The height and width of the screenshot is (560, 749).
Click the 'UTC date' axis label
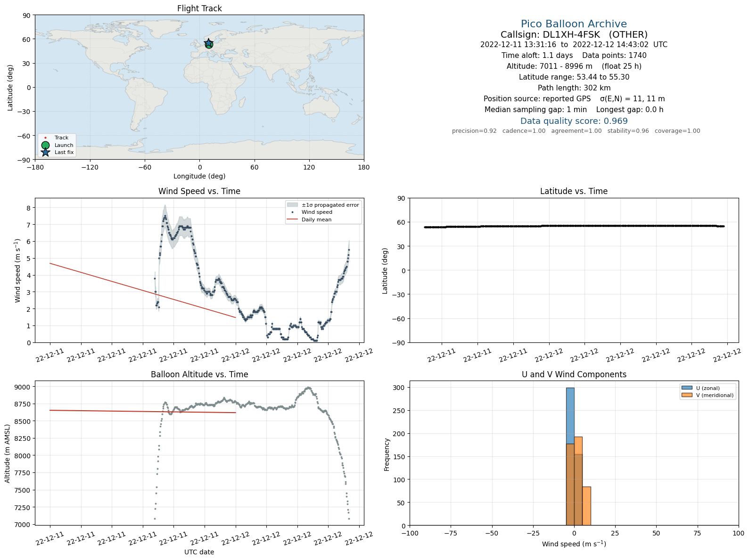[x=199, y=552]
